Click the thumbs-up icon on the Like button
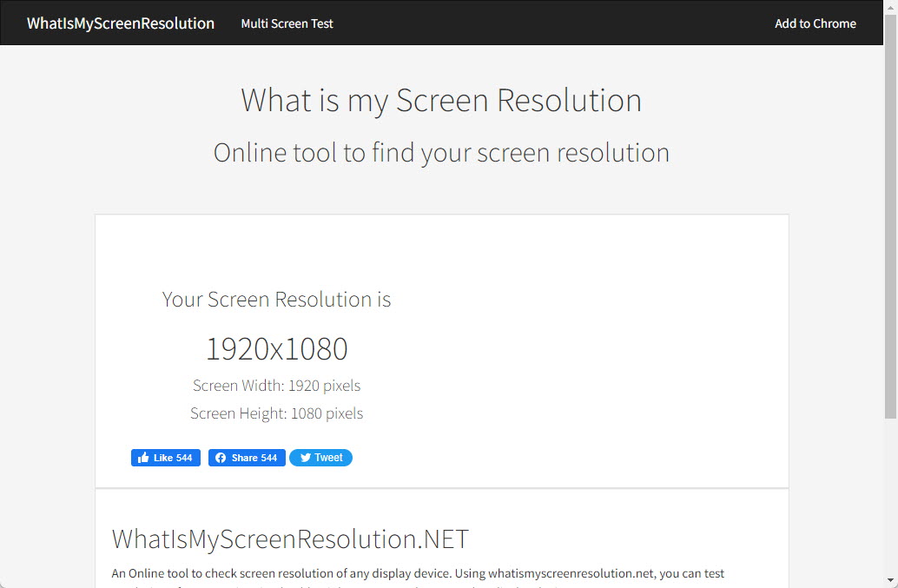 tap(143, 457)
